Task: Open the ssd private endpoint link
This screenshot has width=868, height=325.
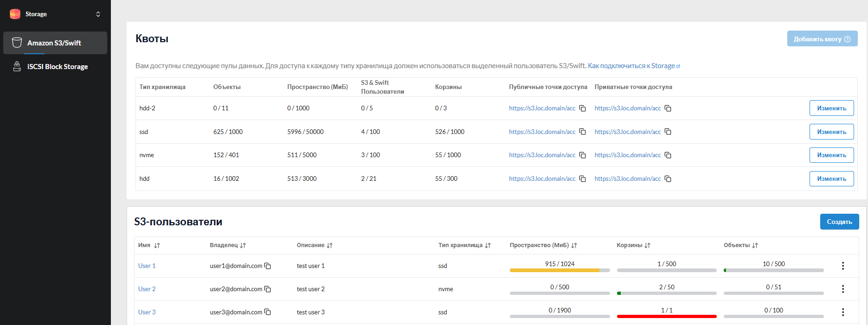Action: coord(628,132)
